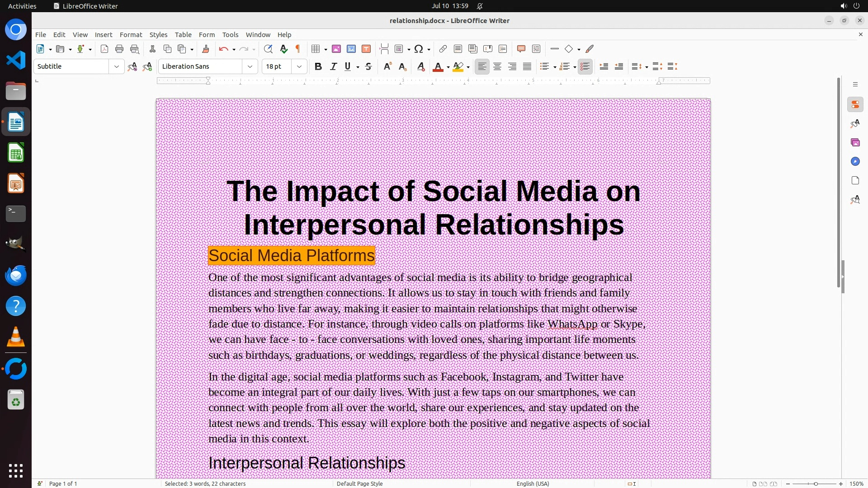Expand the 18 pt font size dropdown

[299, 66]
